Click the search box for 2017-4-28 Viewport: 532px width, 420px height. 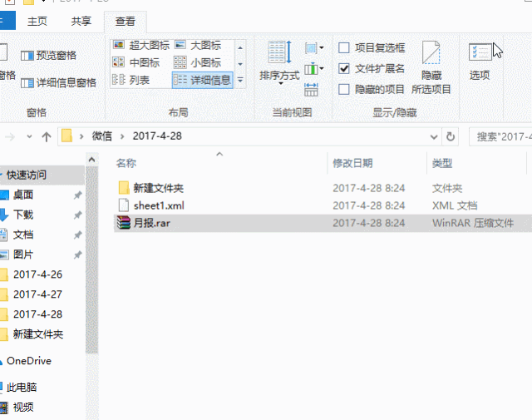500,137
